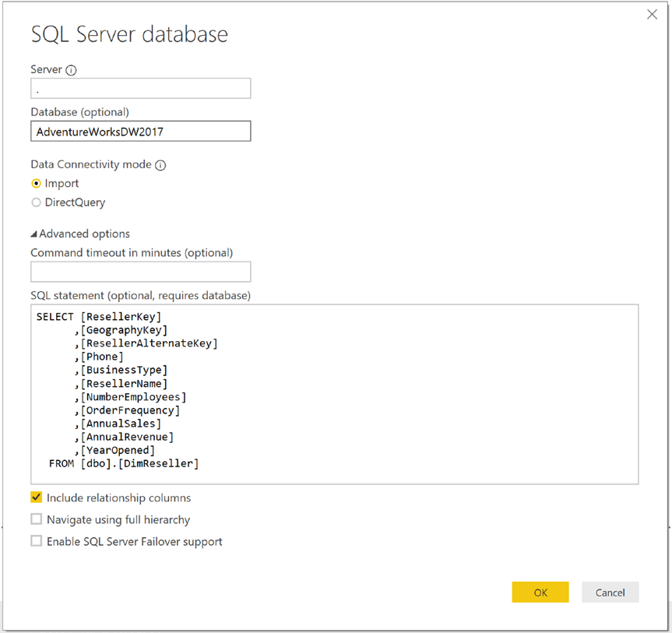
Task: Enable SQL Server Failover support checkbox
Action: pos(37,541)
